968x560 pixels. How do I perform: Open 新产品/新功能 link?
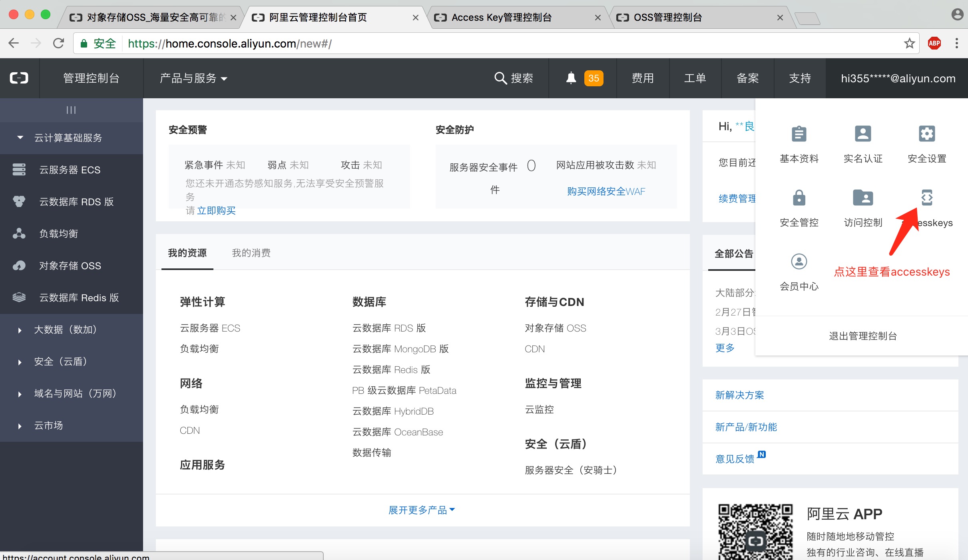[746, 427]
